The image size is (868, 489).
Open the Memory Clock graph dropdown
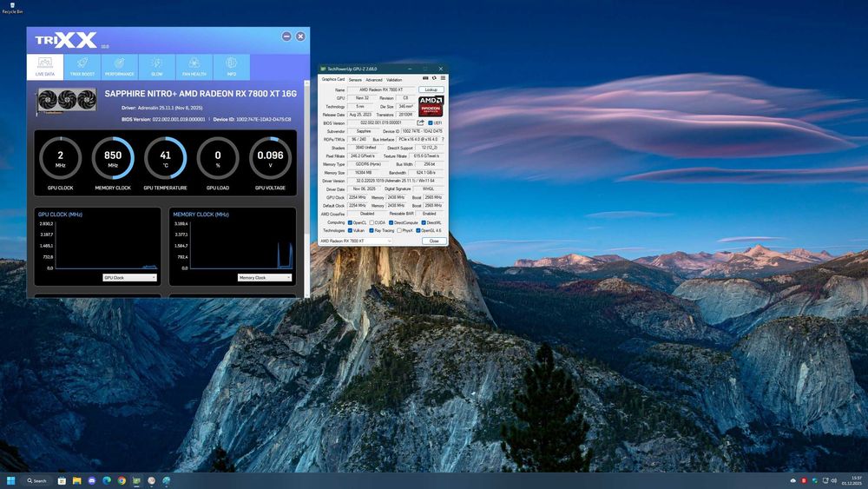click(265, 277)
